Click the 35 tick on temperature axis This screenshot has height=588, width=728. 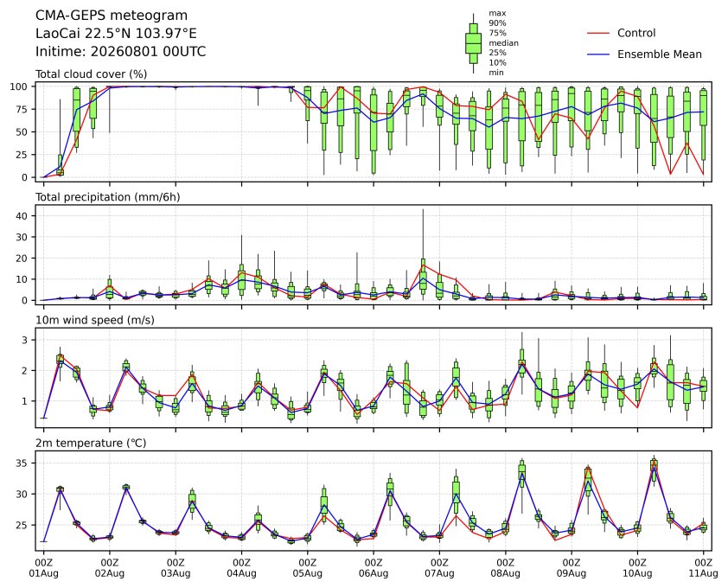tap(23, 463)
